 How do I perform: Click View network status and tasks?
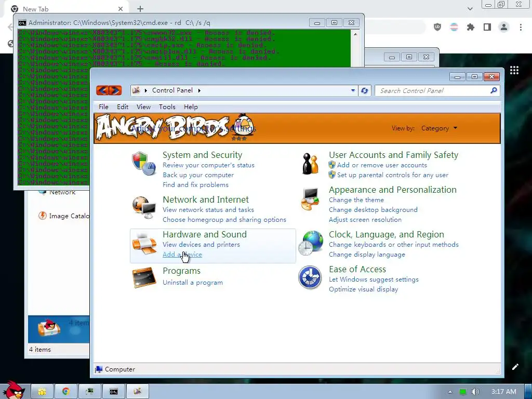coord(208,210)
